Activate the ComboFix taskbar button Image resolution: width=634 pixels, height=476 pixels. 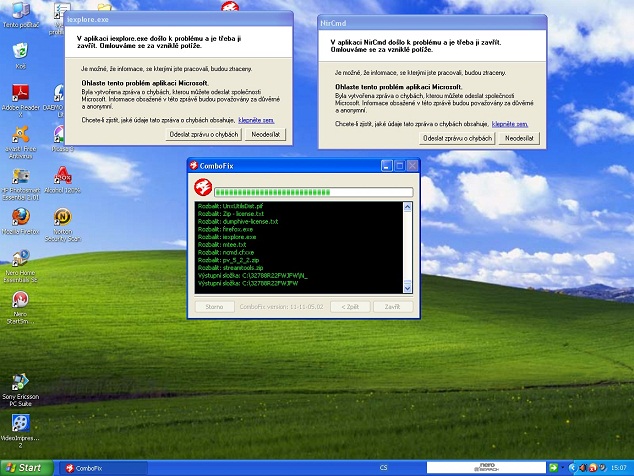(x=104, y=468)
